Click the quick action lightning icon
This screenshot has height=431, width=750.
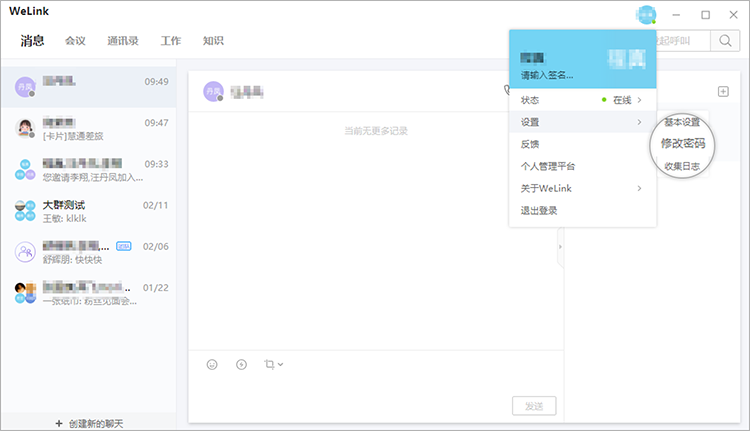241,365
